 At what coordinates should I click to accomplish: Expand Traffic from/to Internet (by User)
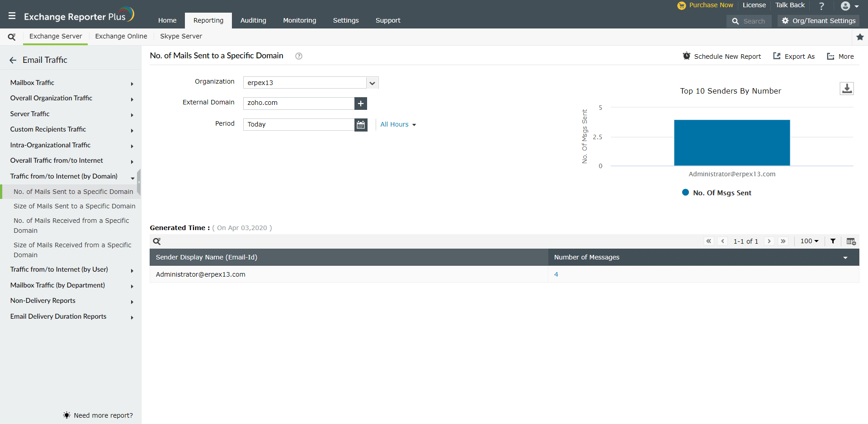[x=132, y=270]
